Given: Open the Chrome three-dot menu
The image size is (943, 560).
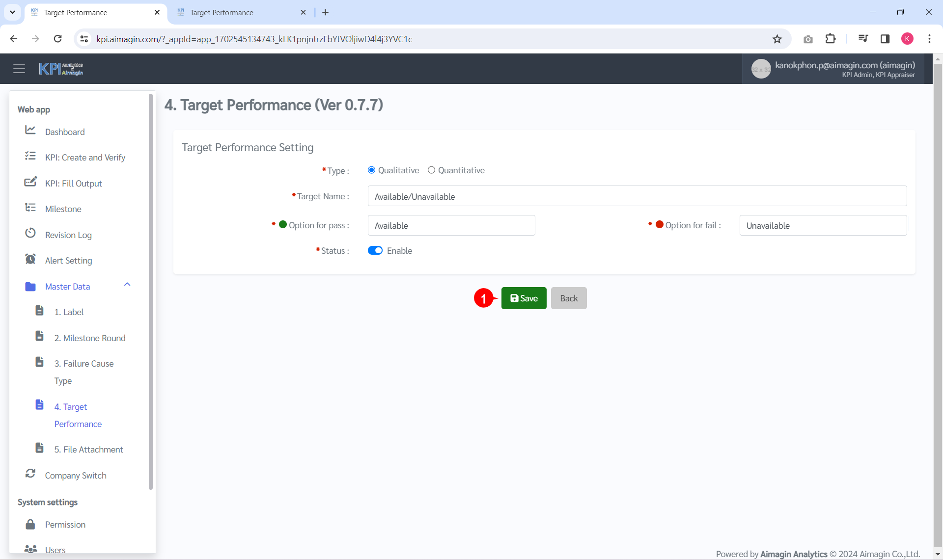Looking at the screenshot, I should click(930, 39).
